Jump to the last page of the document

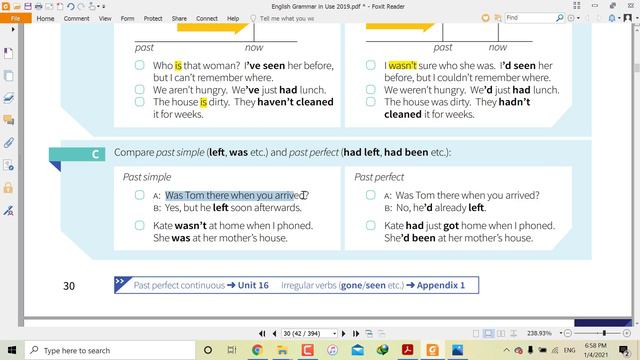point(356,333)
